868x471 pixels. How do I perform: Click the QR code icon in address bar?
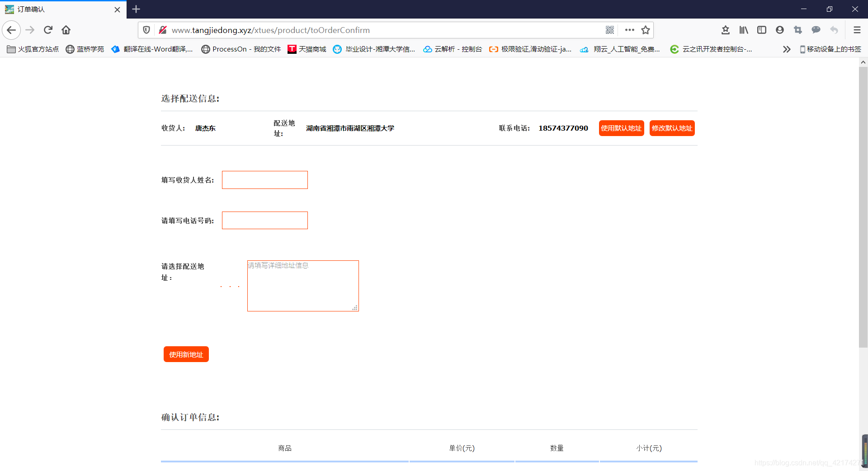click(x=610, y=30)
